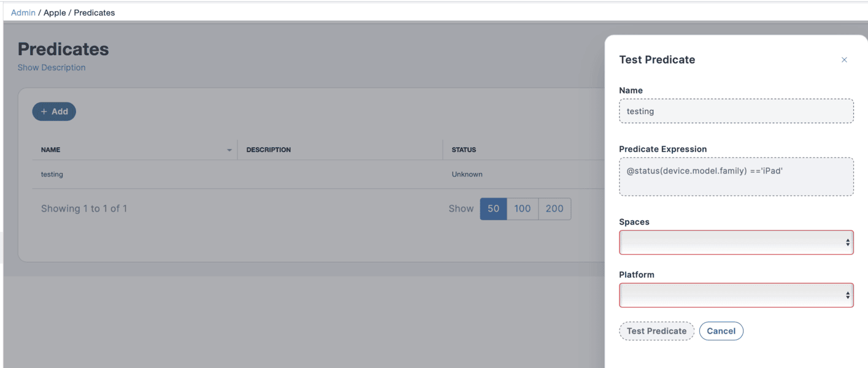
Task: Click the NAME column sort arrow
Action: click(229, 150)
